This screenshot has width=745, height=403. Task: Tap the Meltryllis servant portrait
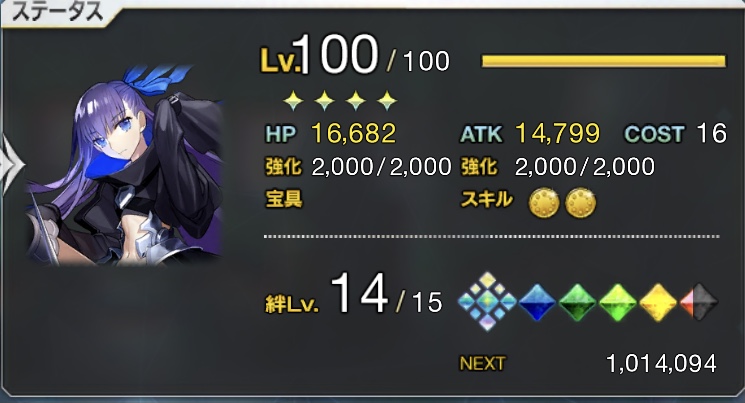pyautogui.click(x=124, y=165)
